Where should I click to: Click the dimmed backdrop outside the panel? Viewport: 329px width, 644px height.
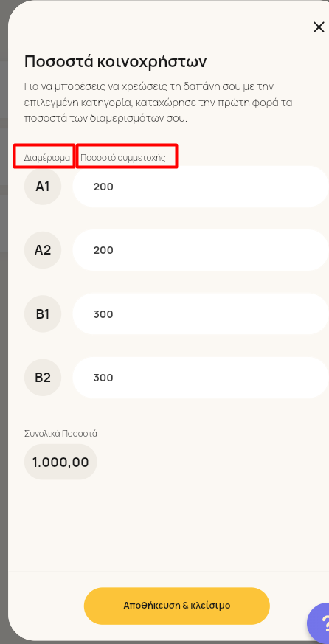click(x=4, y=328)
